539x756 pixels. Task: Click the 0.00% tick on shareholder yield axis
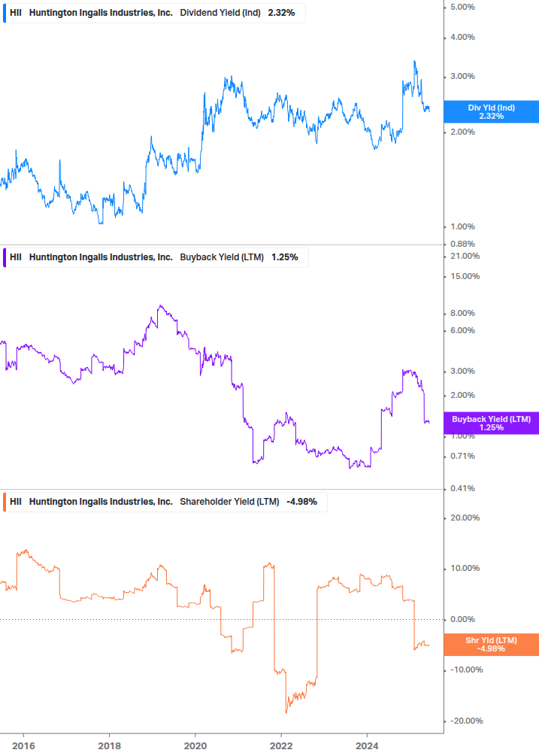[x=462, y=619]
